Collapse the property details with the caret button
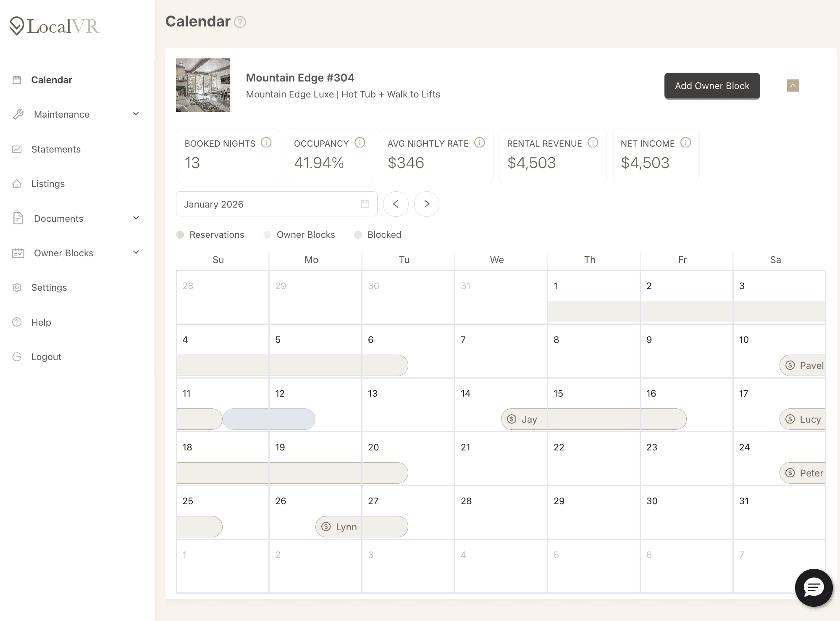 pos(793,86)
